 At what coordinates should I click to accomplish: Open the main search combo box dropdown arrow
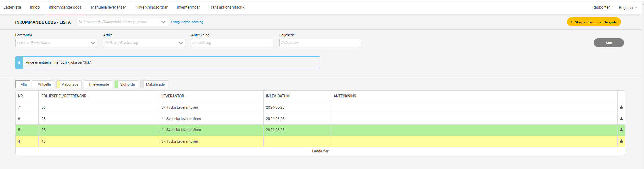(163, 22)
